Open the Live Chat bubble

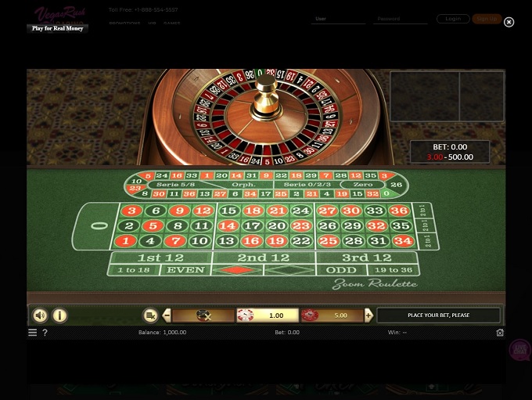(x=519, y=349)
